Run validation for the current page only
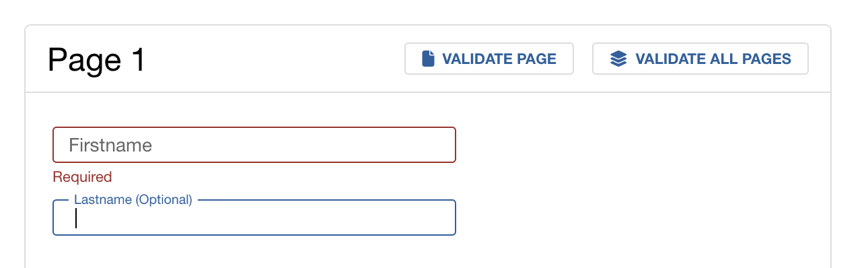The height and width of the screenshot is (268, 868). pos(489,59)
